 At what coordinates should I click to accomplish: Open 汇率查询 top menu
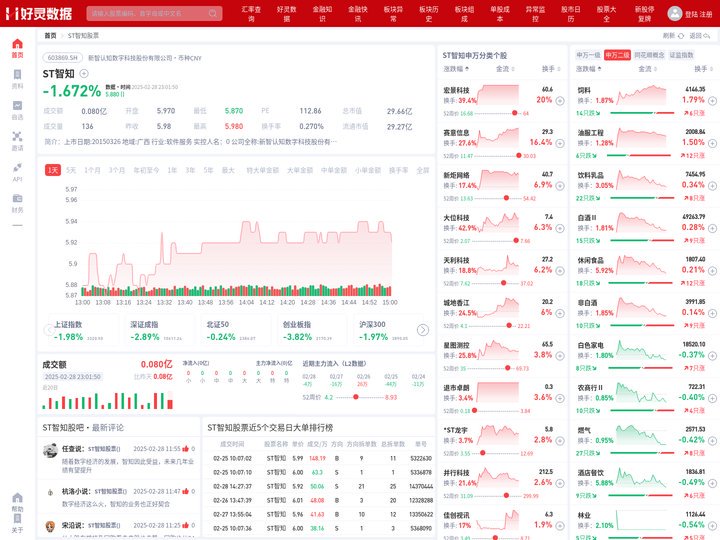(x=251, y=13)
